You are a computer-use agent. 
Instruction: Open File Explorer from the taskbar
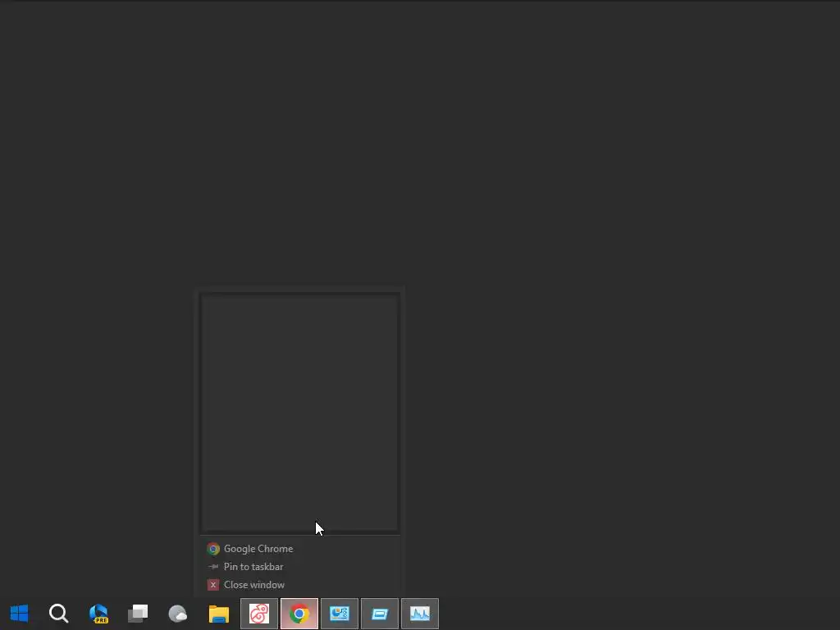(218, 614)
